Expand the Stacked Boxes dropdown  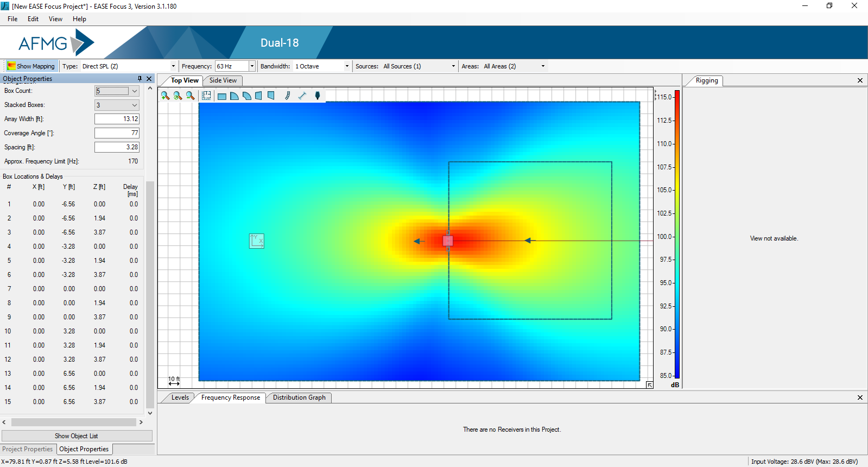(135, 105)
